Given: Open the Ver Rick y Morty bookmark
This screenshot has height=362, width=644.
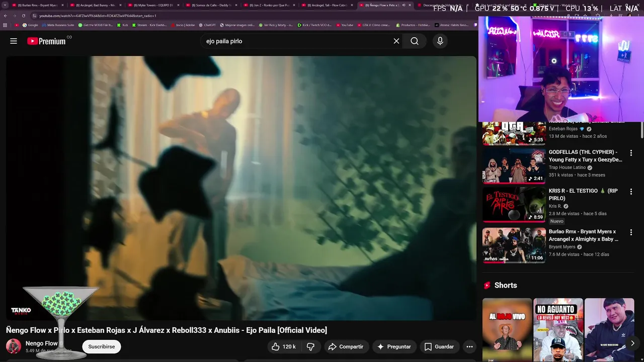Looking at the screenshot, I should tap(276, 25).
